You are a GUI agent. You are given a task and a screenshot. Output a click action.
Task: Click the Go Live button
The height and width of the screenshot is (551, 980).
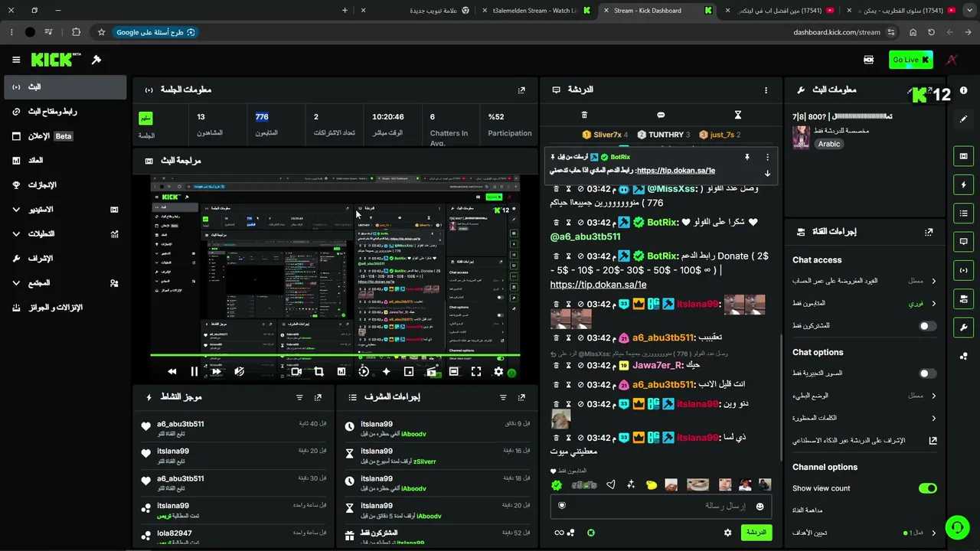pyautogui.click(x=910, y=60)
